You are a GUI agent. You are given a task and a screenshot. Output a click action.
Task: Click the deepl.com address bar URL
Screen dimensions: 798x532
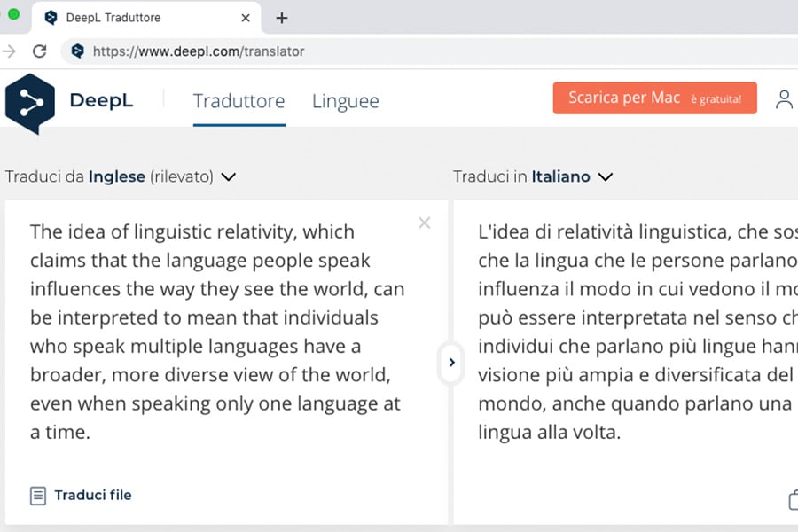(199, 51)
